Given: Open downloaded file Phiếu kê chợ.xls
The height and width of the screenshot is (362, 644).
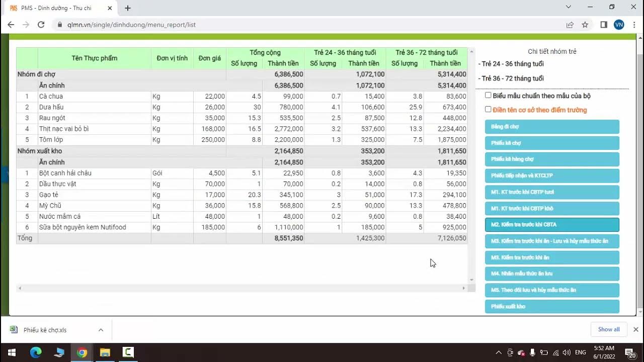Looking at the screenshot, I should pos(45,330).
